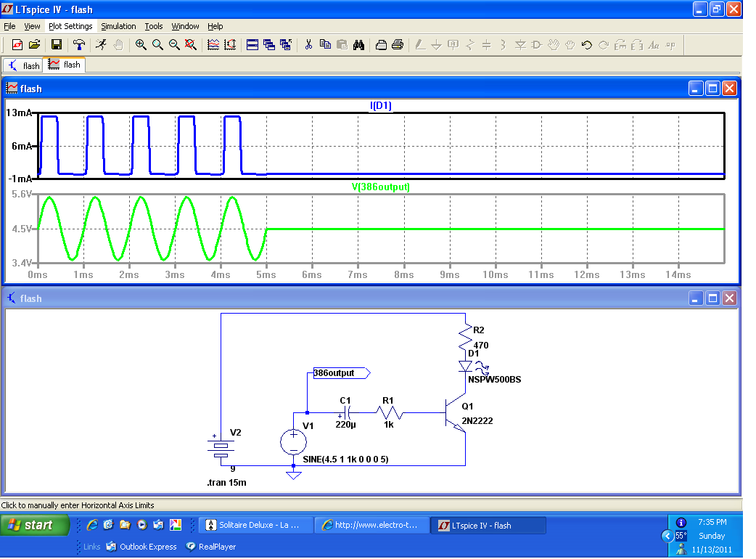Click the 220µ capacitor value
Screen dimensions: 756x559
click(345, 425)
